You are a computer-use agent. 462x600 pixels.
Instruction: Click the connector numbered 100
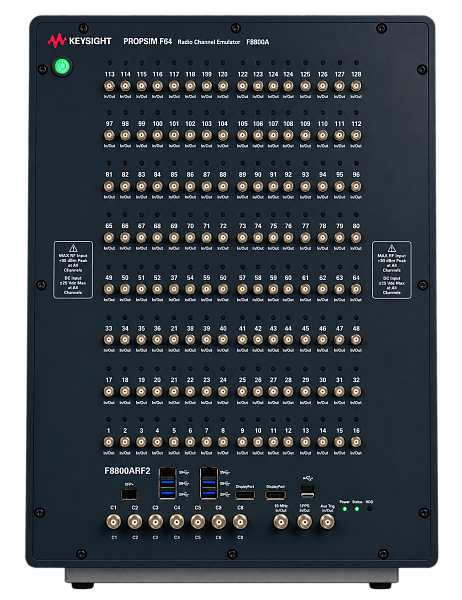coord(158,135)
